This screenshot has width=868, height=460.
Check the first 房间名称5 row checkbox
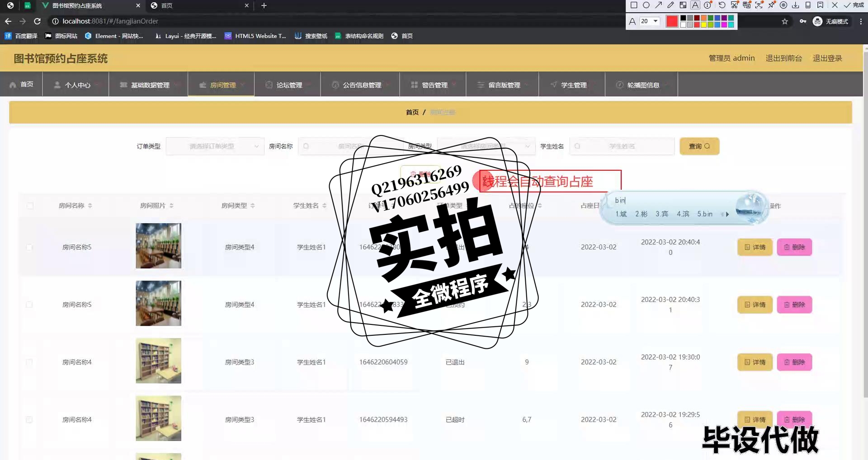[x=29, y=247]
